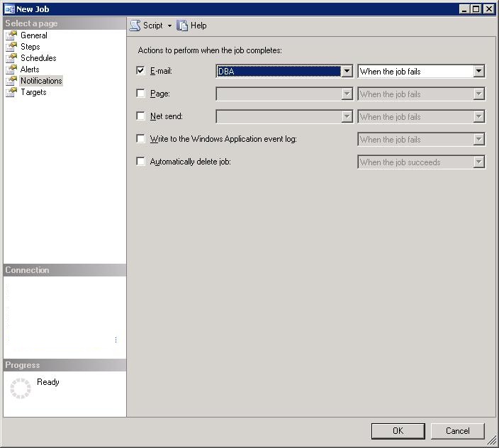Open the Targets page
Viewport: 499px width, 448px height.
pyautogui.click(x=34, y=92)
